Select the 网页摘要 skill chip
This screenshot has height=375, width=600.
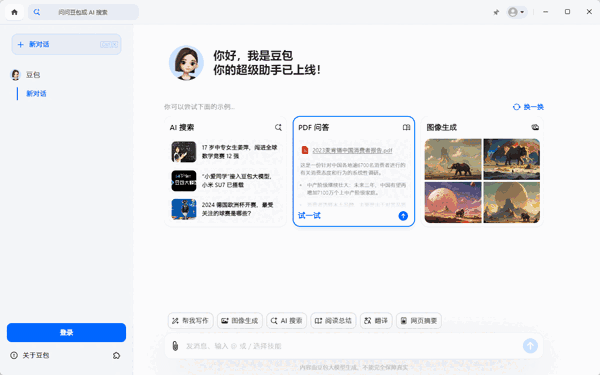point(419,321)
